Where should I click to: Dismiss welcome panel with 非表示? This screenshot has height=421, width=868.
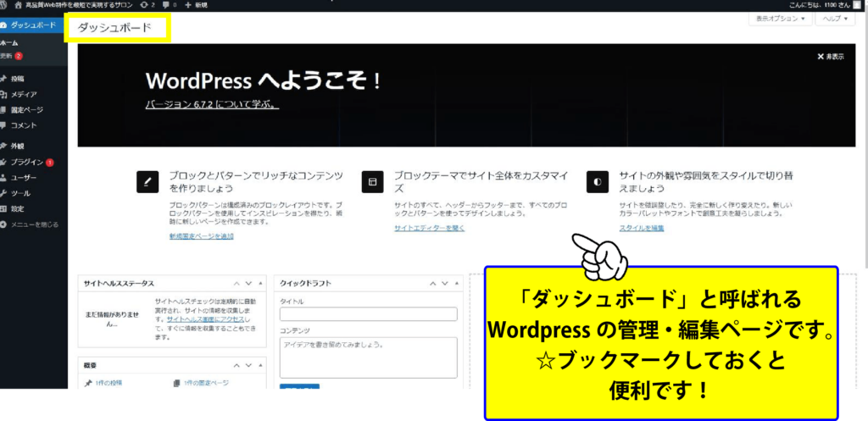831,57
